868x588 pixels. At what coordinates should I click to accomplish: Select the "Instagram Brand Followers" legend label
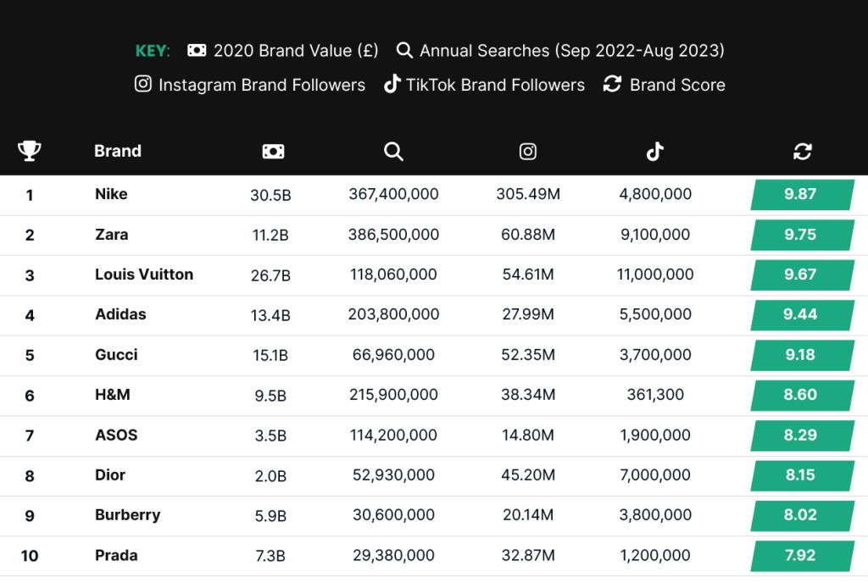click(262, 85)
